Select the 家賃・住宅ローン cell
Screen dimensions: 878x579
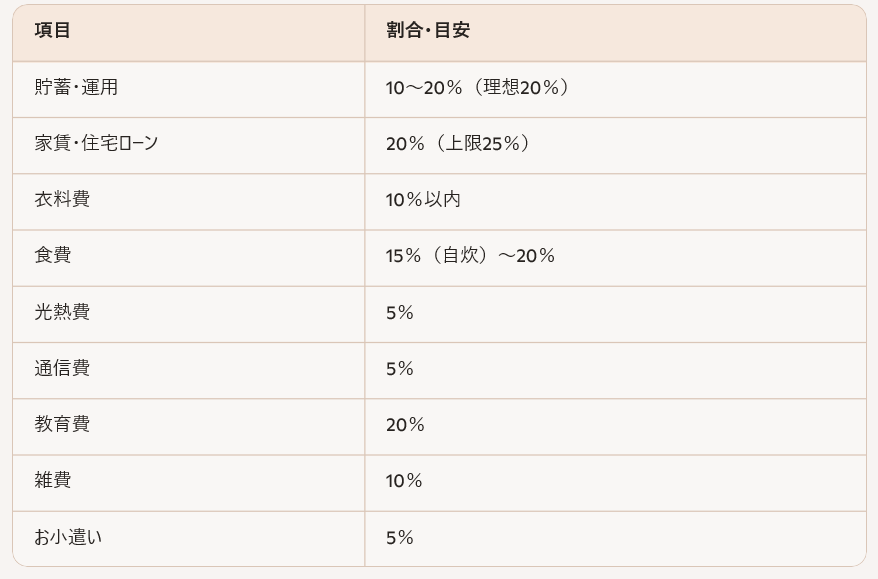pos(96,143)
